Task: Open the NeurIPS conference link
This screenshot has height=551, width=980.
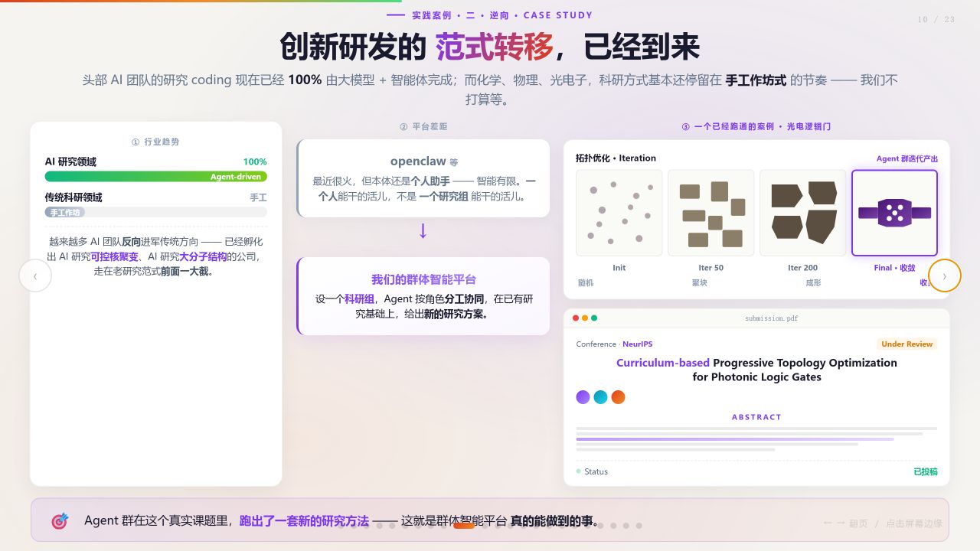Action: 638,344
